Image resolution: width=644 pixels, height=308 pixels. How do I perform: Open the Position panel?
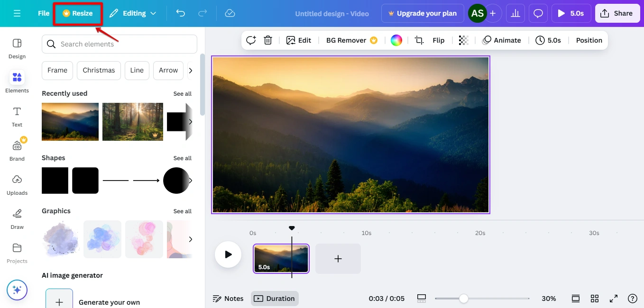(589, 40)
